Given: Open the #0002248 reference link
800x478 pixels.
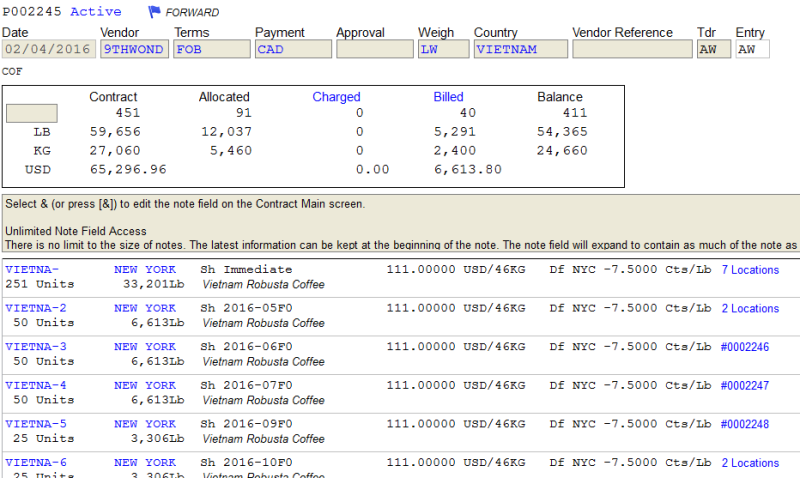Looking at the screenshot, I should (x=744, y=424).
